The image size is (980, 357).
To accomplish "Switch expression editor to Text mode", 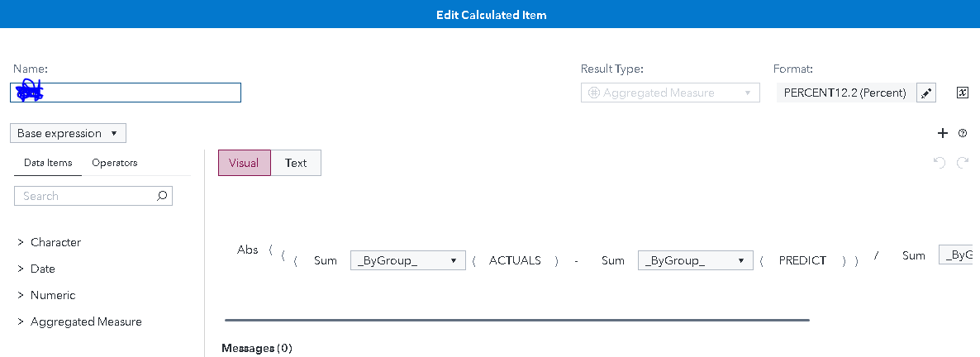I will click(296, 163).
